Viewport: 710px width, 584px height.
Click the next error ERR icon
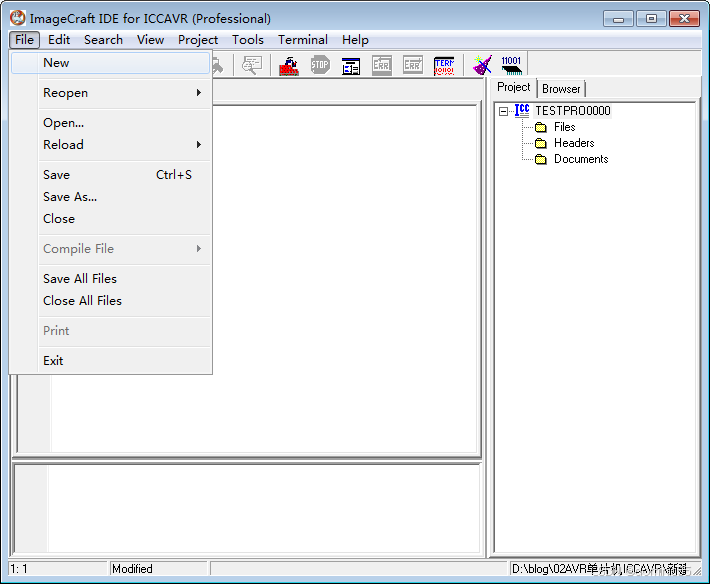pos(413,66)
